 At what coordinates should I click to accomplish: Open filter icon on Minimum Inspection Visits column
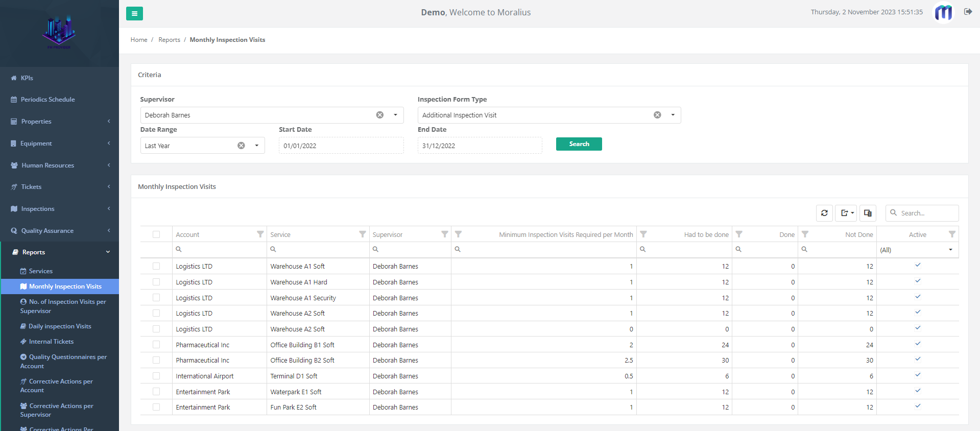(x=459, y=234)
